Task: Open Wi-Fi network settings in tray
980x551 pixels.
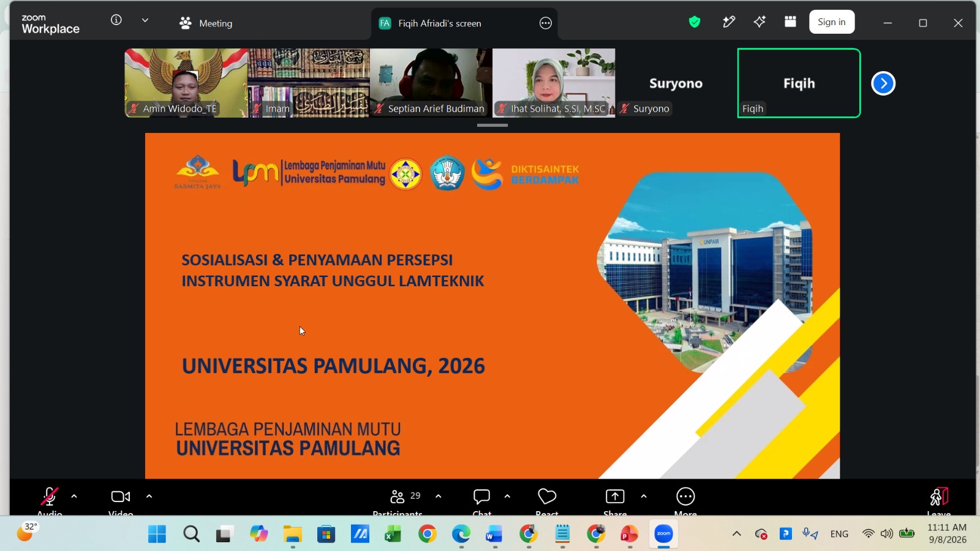Action: (868, 534)
